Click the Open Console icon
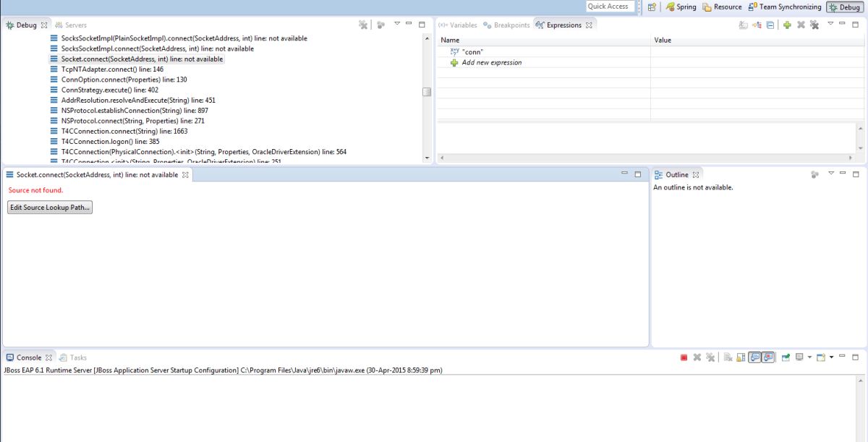This screenshot has height=442, width=868. pyautogui.click(x=821, y=357)
